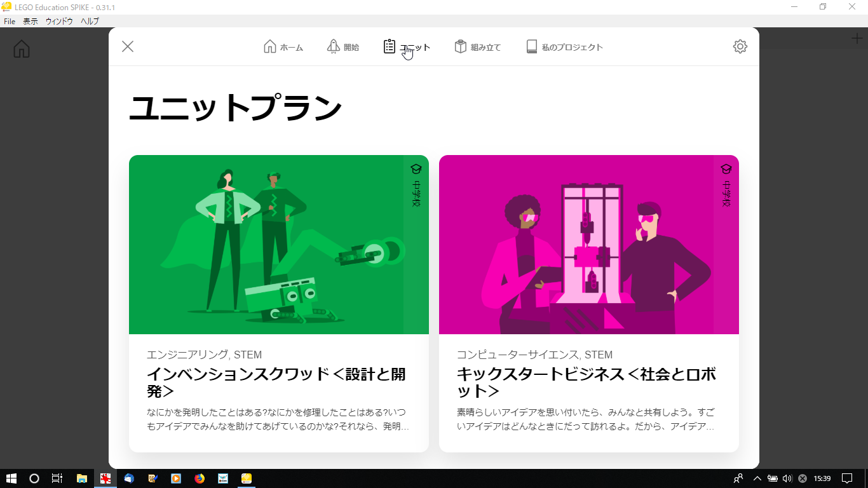The image size is (868, 488).
Task: Click the battery icon in system tray
Action: coord(773,478)
